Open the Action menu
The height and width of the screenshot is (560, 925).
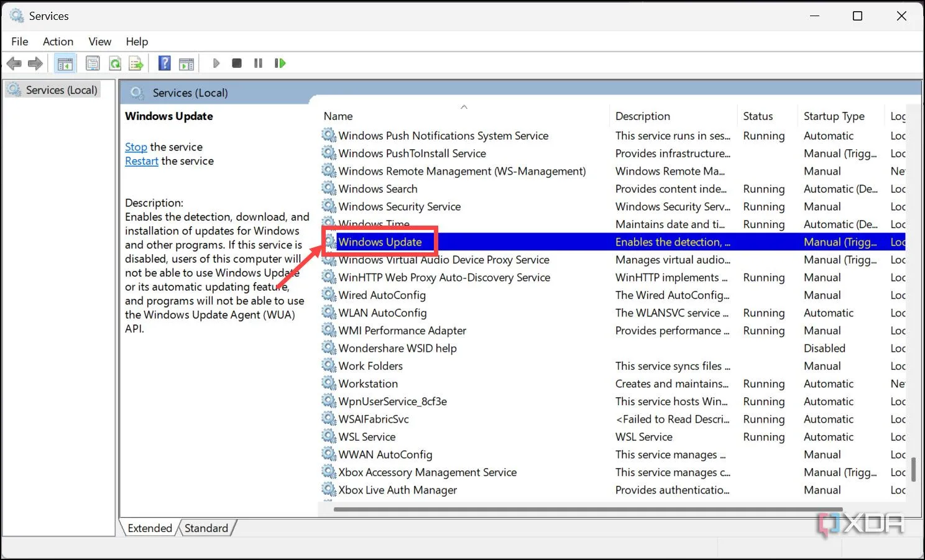(x=58, y=42)
